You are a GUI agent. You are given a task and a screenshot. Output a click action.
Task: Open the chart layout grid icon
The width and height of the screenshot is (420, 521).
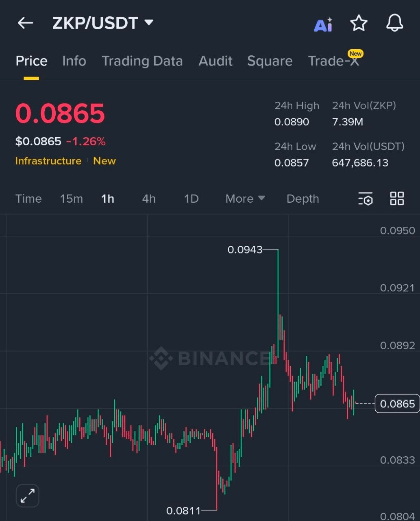coord(397,199)
